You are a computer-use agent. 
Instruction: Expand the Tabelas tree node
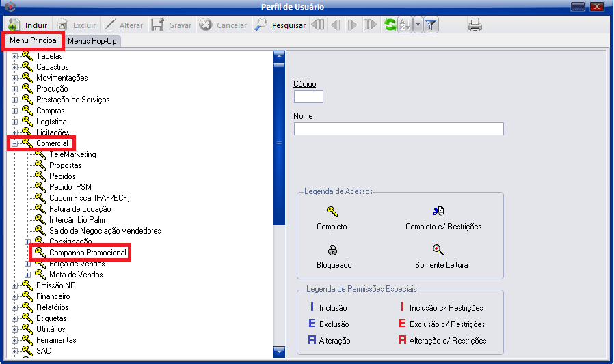[x=15, y=56]
